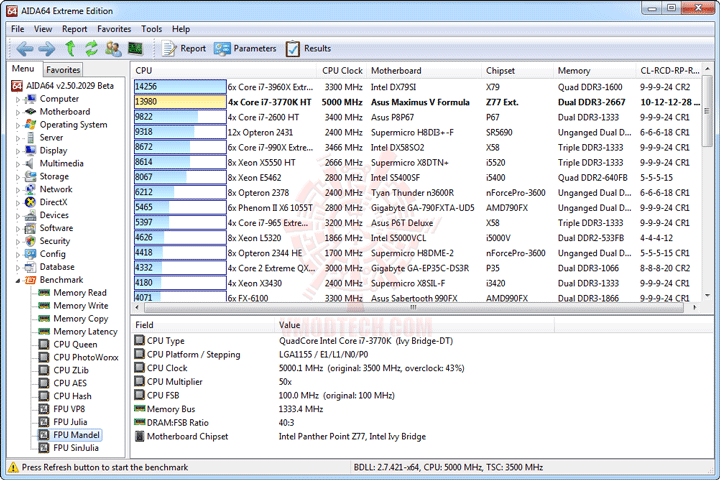Select Memory Read benchmark
The image size is (720, 480).
coord(79,293)
